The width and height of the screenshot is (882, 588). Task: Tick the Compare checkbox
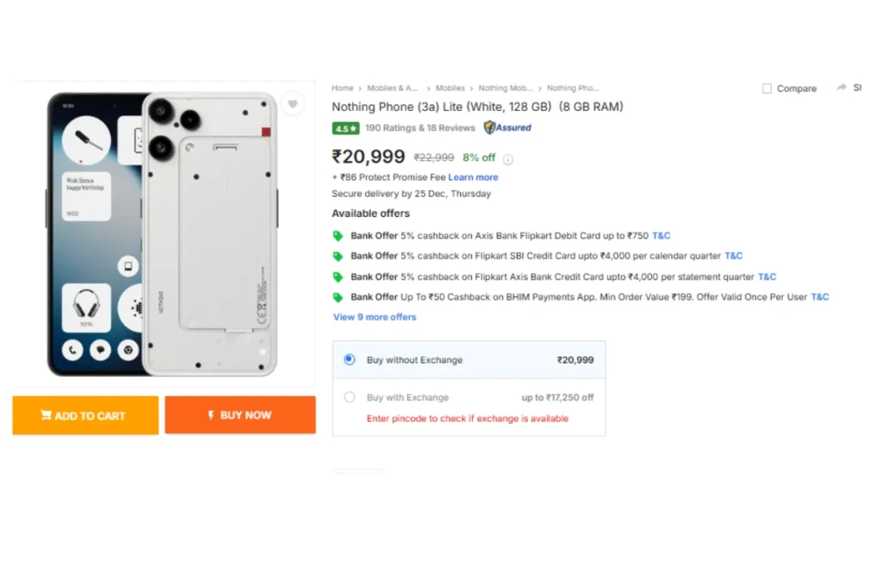click(767, 89)
